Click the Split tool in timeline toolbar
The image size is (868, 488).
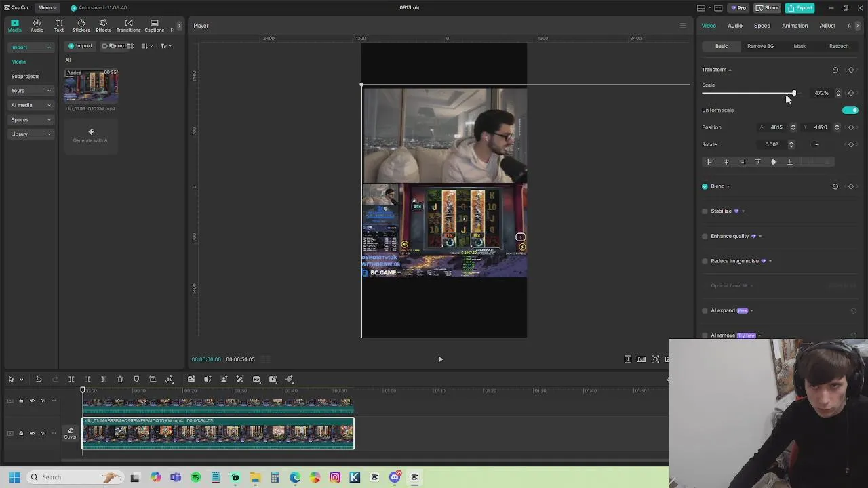click(x=71, y=379)
